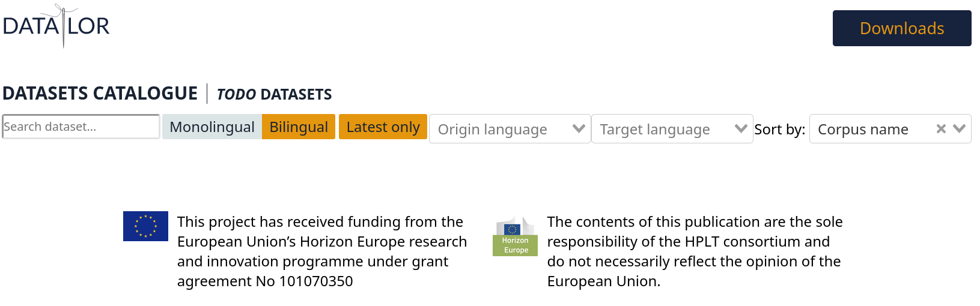Click the sort-by dropdown chevron arrow
Image resolution: width=980 pixels, height=306 pixels.
pos(960,129)
